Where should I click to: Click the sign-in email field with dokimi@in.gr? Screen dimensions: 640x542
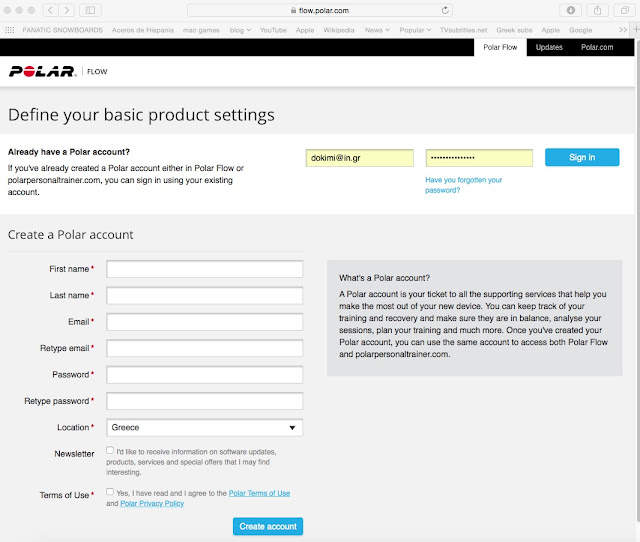click(360, 158)
